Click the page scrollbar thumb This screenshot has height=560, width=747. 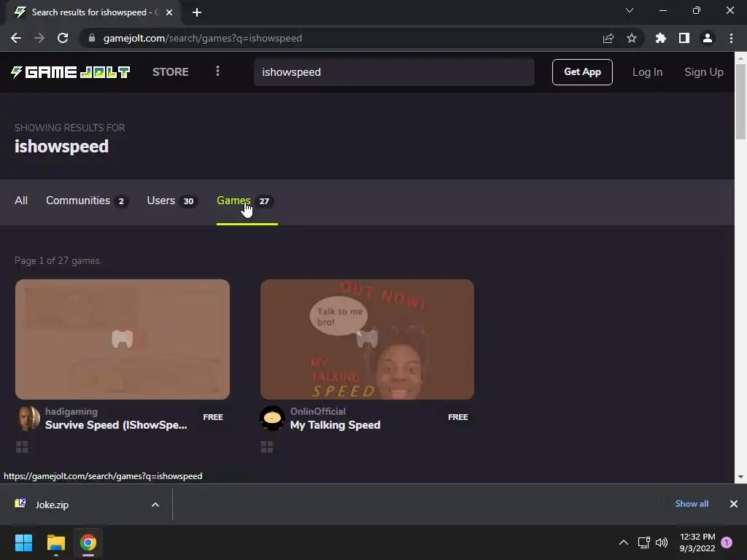click(740, 101)
